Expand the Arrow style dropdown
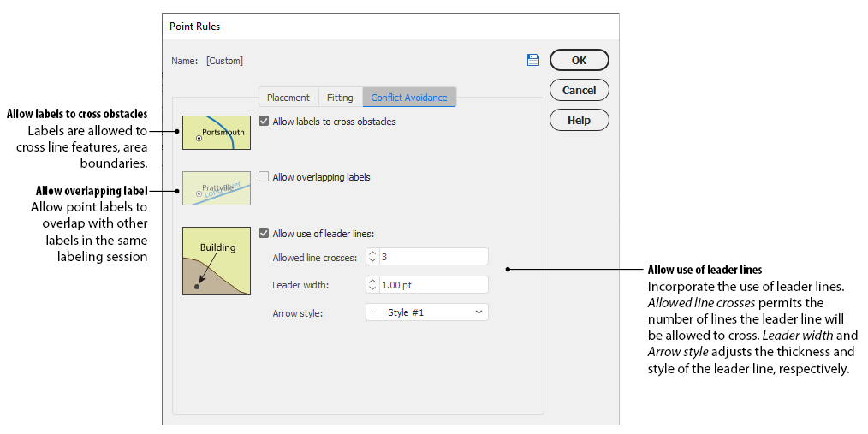Image resolution: width=868 pixels, height=434 pixels. pyautogui.click(x=426, y=312)
